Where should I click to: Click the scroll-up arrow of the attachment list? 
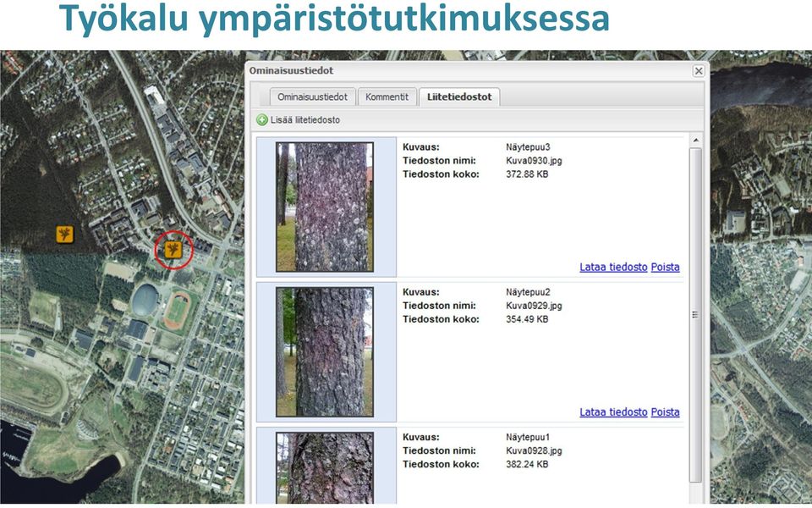click(695, 141)
